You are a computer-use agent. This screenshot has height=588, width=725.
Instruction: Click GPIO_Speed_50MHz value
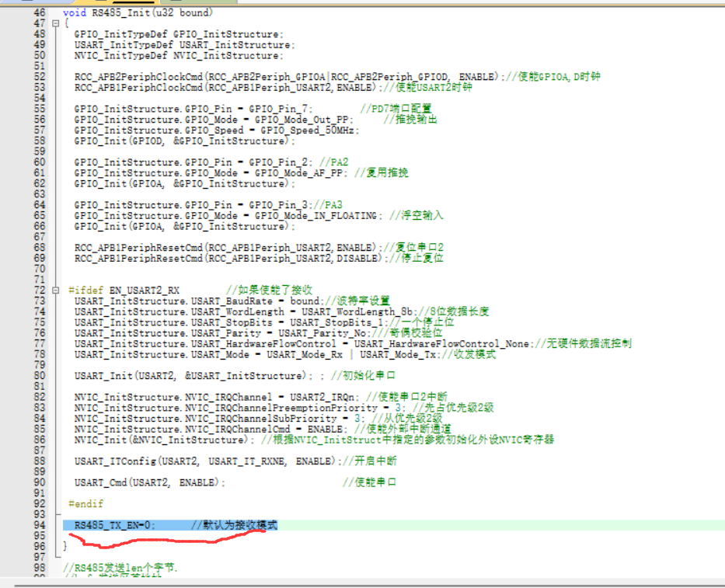click(307, 130)
